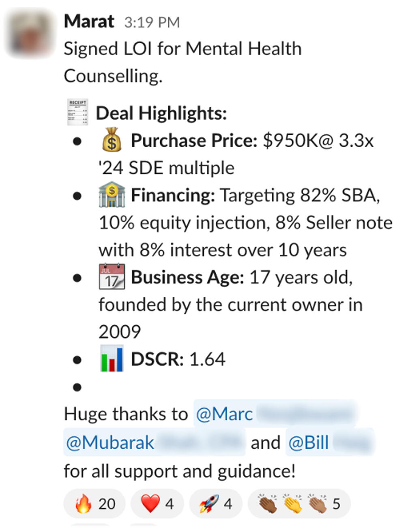This screenshot has height=532, width=412.
Task: Click Marat's profile avatar
Action: [x=29, y=33]
